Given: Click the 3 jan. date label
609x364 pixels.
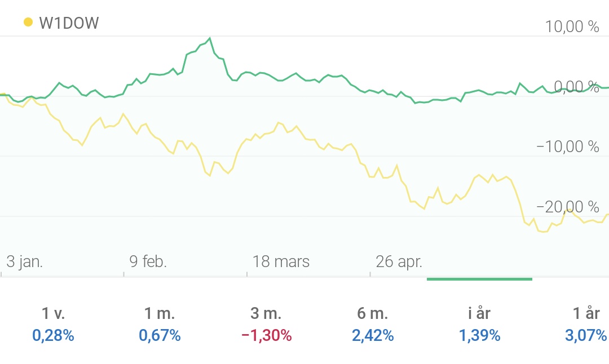Looking at the screenshot, I should click(25, 261).
